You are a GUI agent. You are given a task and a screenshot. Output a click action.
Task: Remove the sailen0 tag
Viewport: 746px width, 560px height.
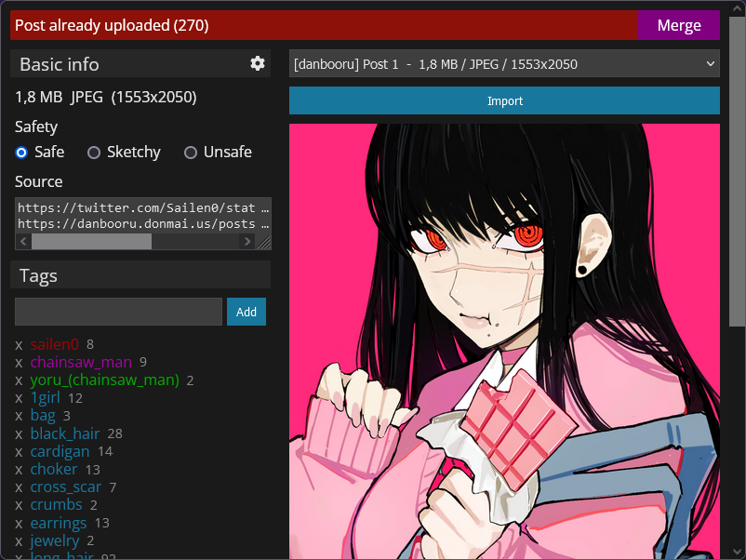point(19,345)
